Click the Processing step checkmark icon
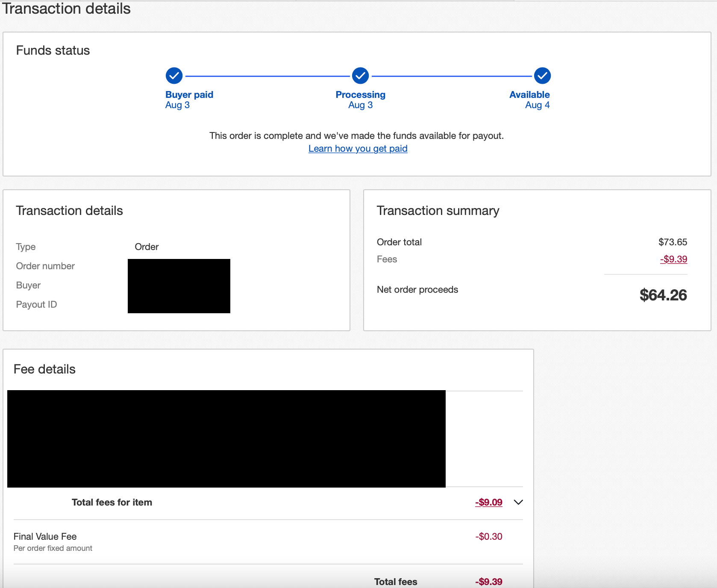This screenshot has height=588, width=717. 360,76
